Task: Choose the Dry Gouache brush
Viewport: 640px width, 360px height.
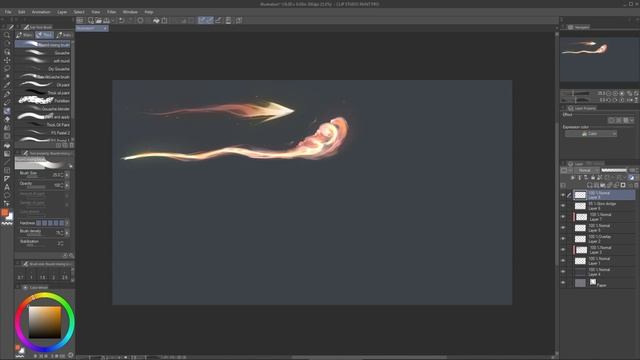Action: click(x=43, y=69)
